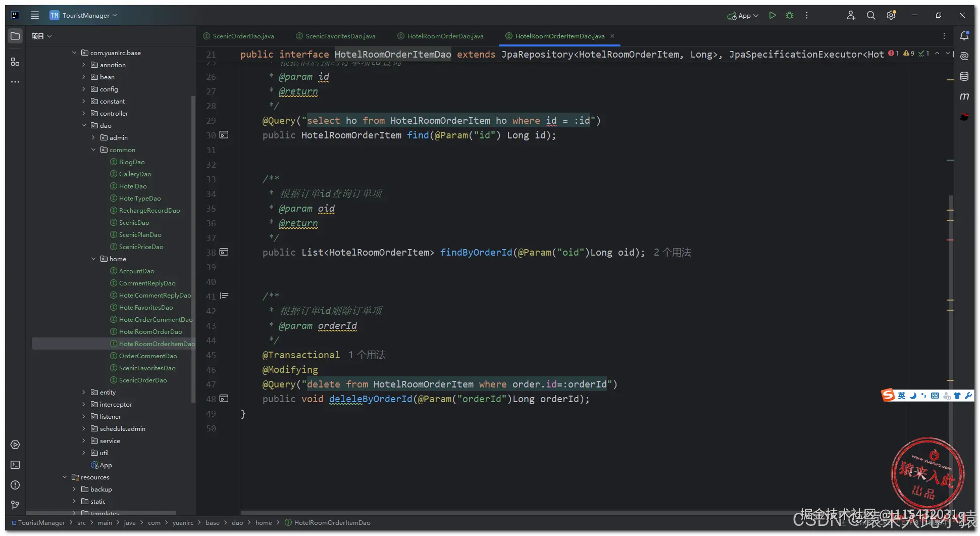This screenshot has width=980, height=536.
Task: Show more tool windows ellipsis
Action: click(15, 82)
